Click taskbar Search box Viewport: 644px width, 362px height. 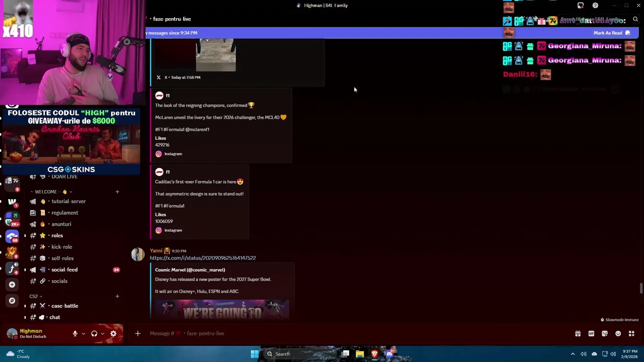click(300, 354)
